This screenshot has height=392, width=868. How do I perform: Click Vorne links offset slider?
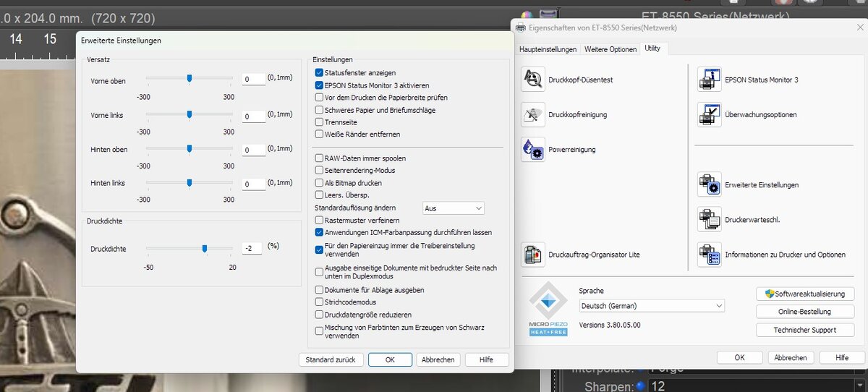(x=190, y=114)
